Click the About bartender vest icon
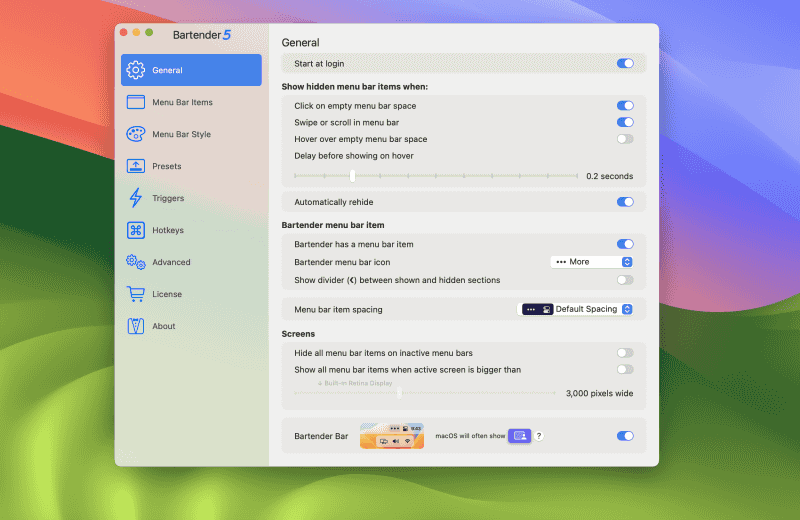This screenshot has height=520, width=800. (x=136, y=326)
